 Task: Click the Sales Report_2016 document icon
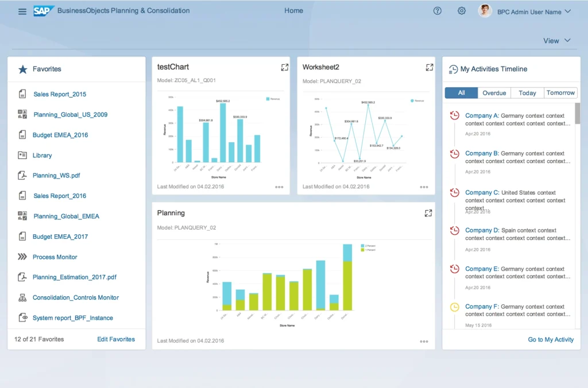[x=22, y=195]
